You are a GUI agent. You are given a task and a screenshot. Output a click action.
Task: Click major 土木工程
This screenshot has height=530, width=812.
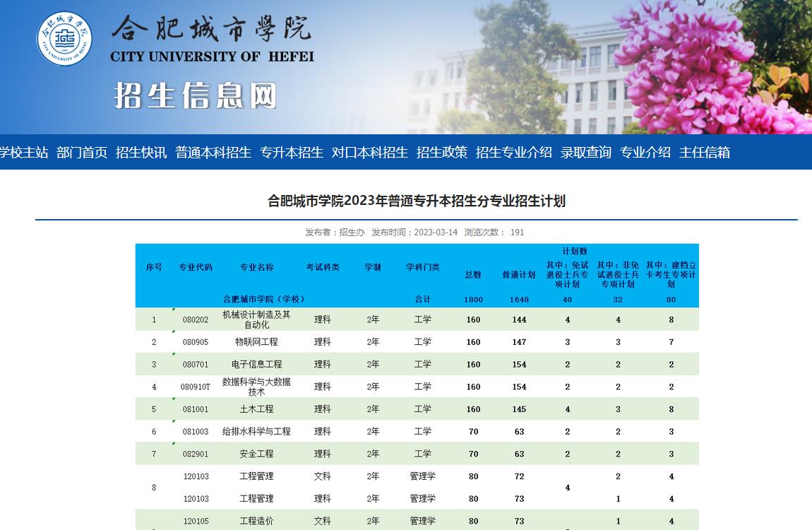click(x=257, y=408)
